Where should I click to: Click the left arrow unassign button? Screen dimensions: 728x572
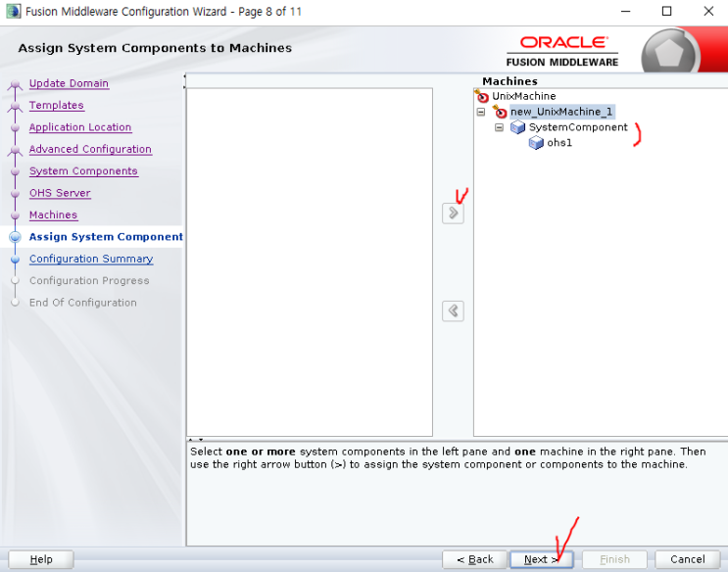click(x=453, y=310)
